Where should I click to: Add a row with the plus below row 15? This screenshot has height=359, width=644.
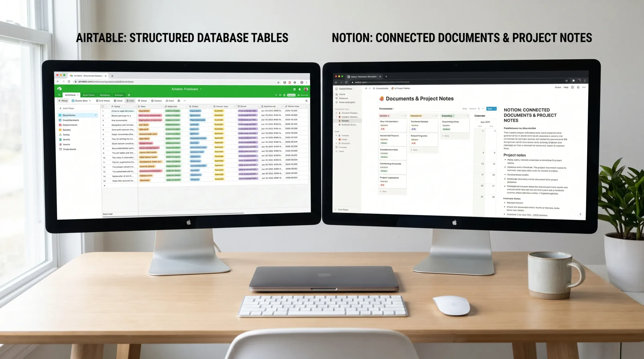tap(105, 186)
